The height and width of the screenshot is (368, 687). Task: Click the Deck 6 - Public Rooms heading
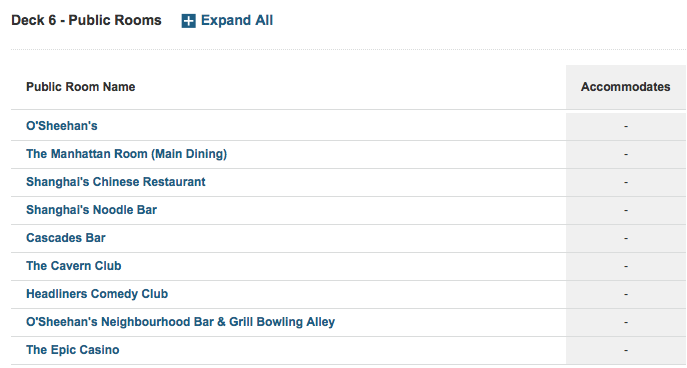[86, 21]
